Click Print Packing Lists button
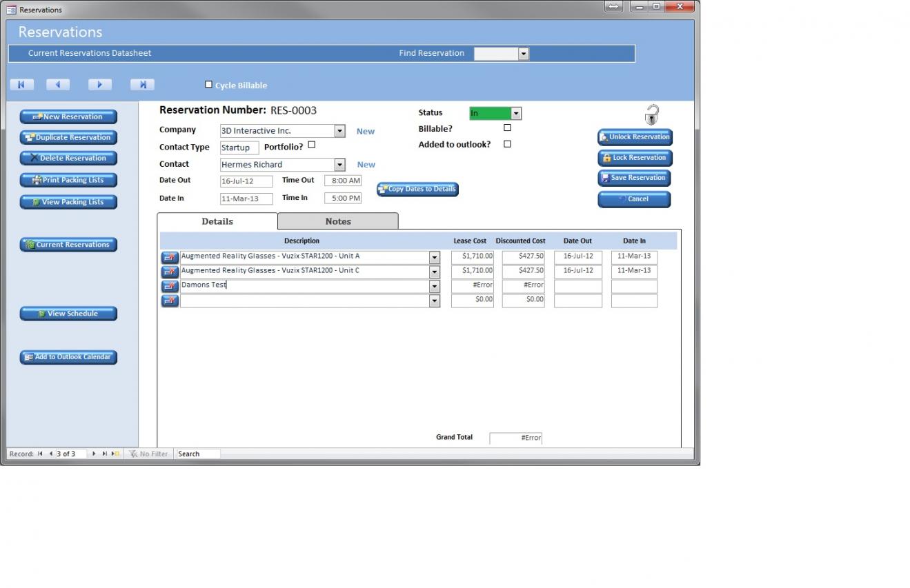The width and height of the screenshot is (910, 588). [68, 180]
